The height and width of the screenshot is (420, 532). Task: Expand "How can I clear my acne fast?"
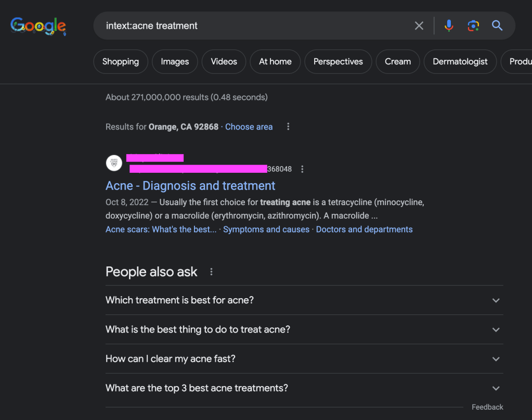pos(496,359)
